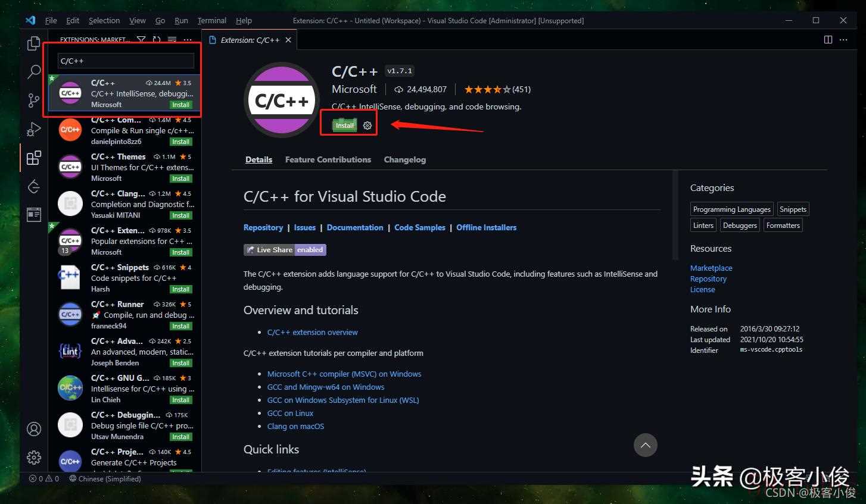Refresh the extensions list

(157, 40)
